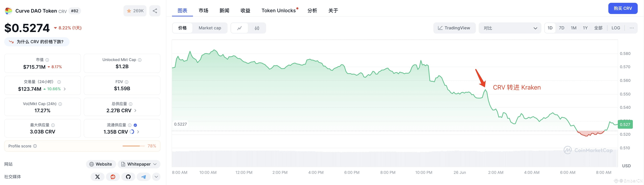Open the GitHub social link
Screen dimensions: 644x185
point(128,177)
